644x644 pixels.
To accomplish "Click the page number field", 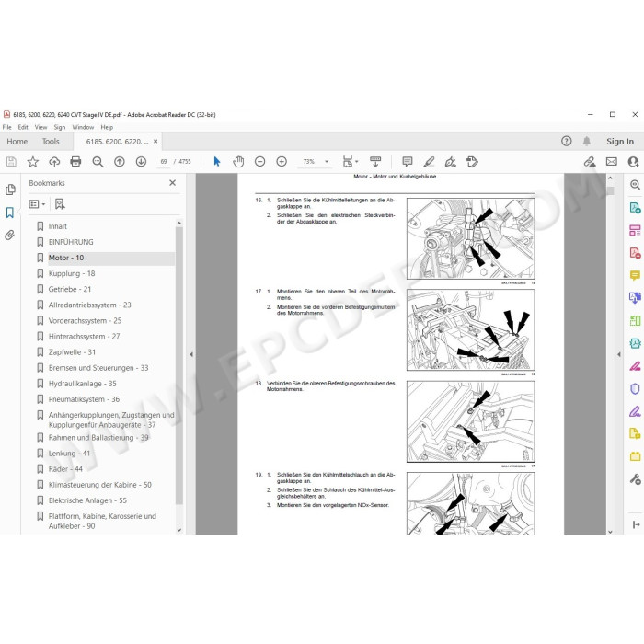I will (164, 162).
